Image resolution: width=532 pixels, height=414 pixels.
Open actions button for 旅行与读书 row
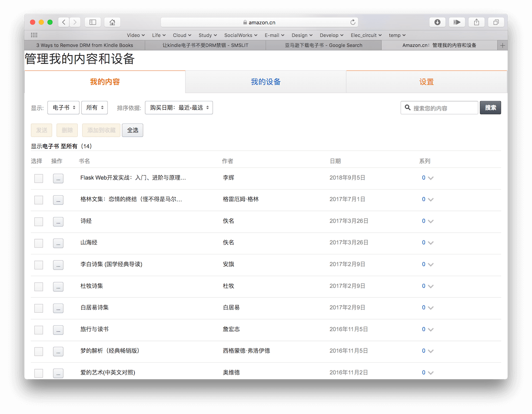[x=58, y=330]
